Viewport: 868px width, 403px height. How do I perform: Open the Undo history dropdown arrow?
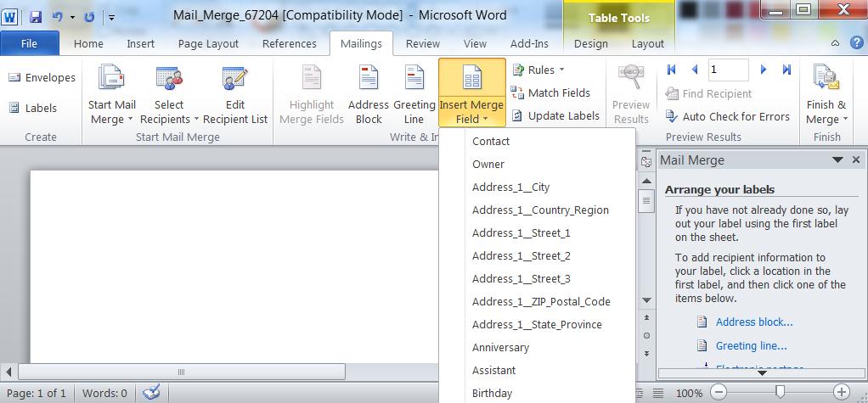pos(72,17)
